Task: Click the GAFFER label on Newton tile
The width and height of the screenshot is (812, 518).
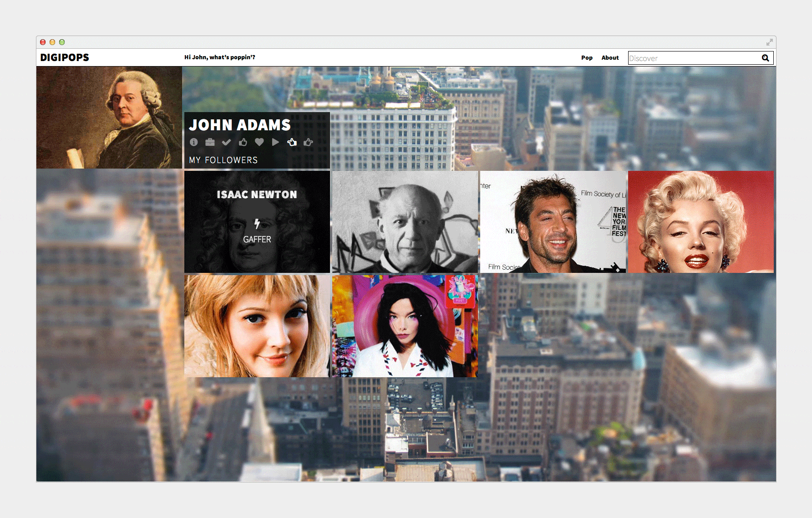Action: coord(257,239)
